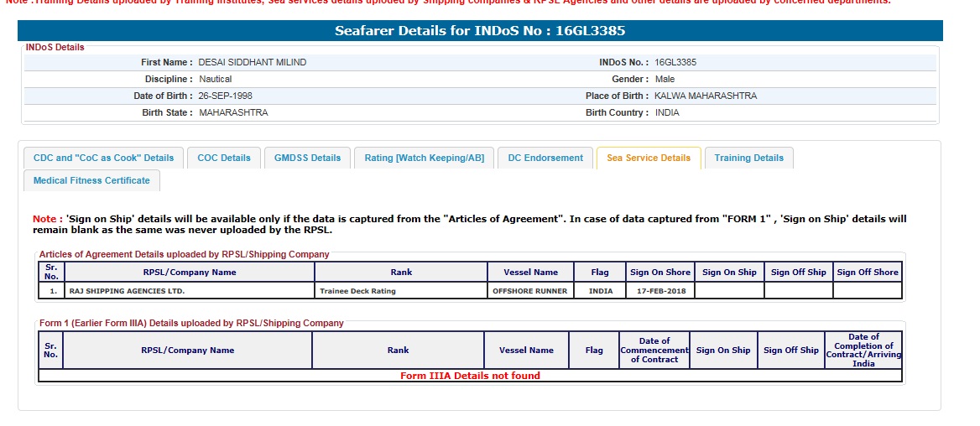Image resolution: width=980 pixels, height=426 pixels.
Task: Go to the DC Endorsement tab
Action: point(545,158)
